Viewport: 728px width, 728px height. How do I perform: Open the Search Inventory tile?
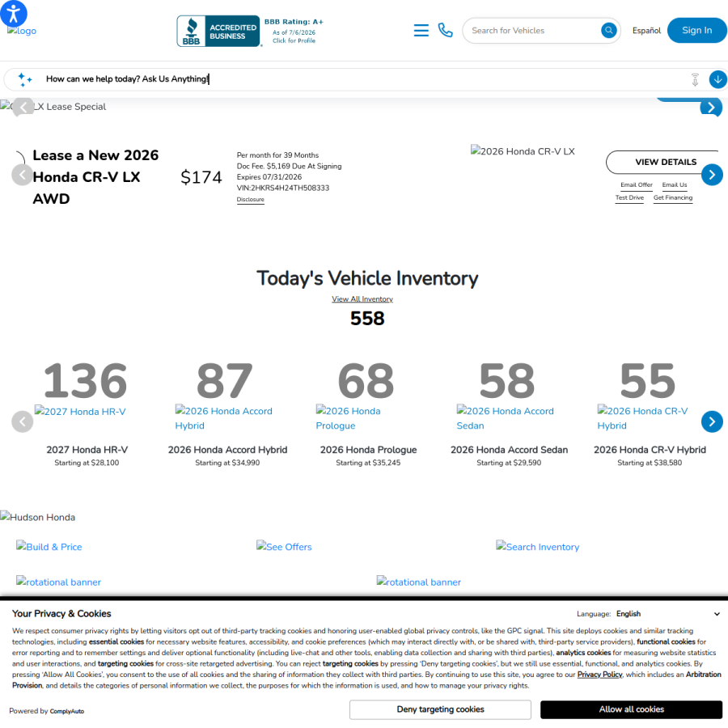538,547
